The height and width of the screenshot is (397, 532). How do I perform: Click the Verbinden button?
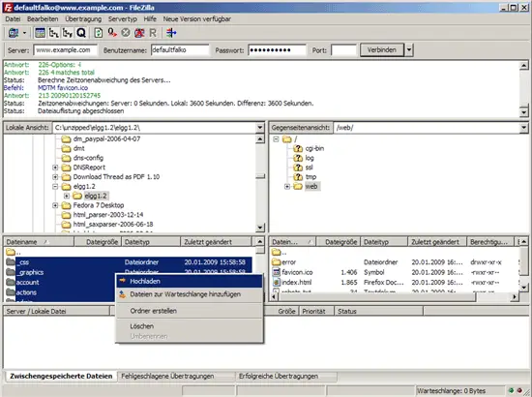[382, 50]
